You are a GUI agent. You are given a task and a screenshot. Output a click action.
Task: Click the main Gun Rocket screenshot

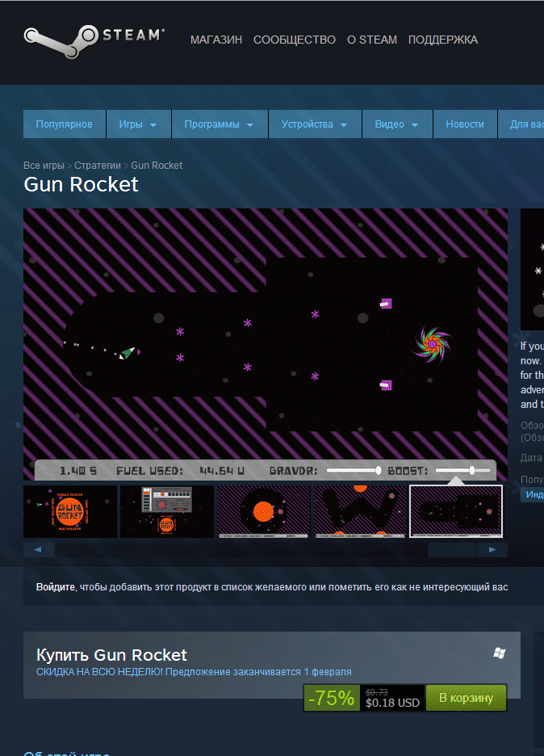click(266, 344)
